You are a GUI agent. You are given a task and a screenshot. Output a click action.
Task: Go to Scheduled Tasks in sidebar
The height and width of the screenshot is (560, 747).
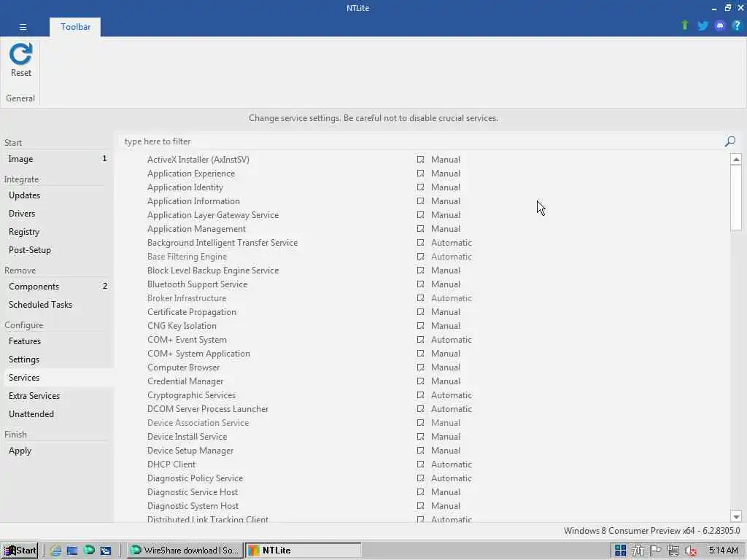[57, 305]
